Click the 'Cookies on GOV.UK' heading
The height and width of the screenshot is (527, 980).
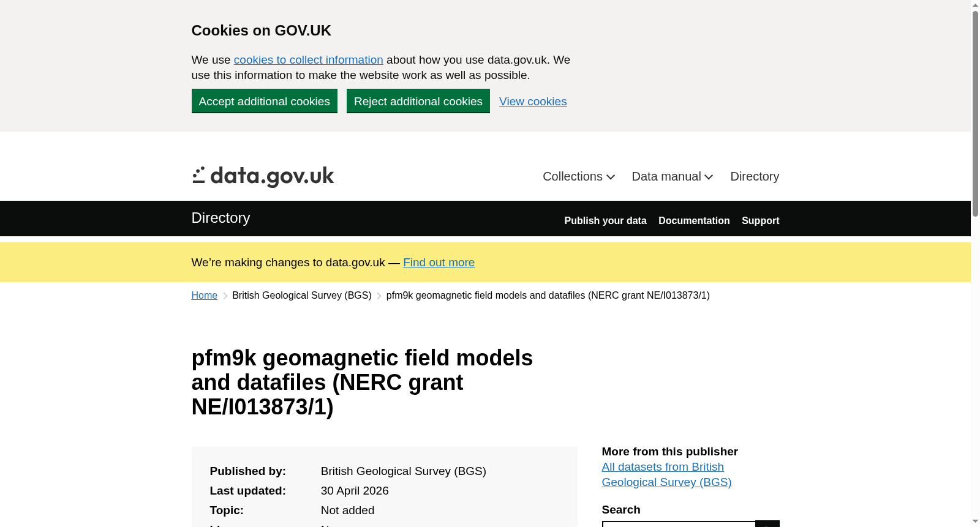[261, 31]
